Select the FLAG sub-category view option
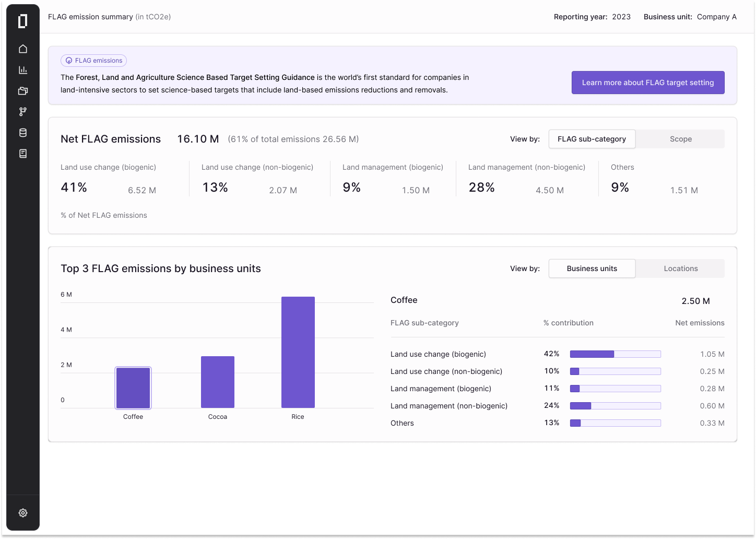 [x=592, y=139]
